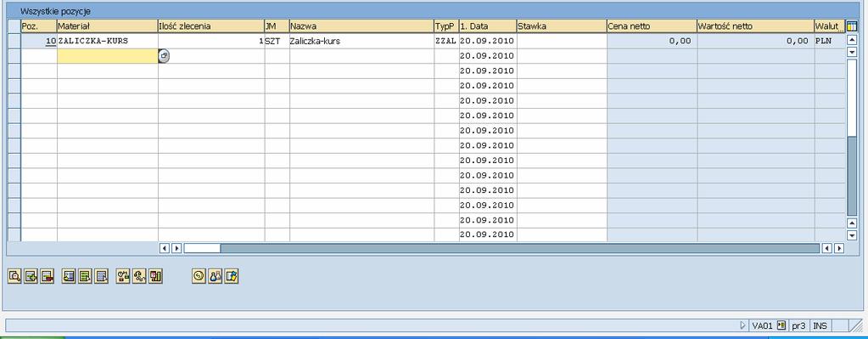Click the PLN currency cell

(829, 41)
